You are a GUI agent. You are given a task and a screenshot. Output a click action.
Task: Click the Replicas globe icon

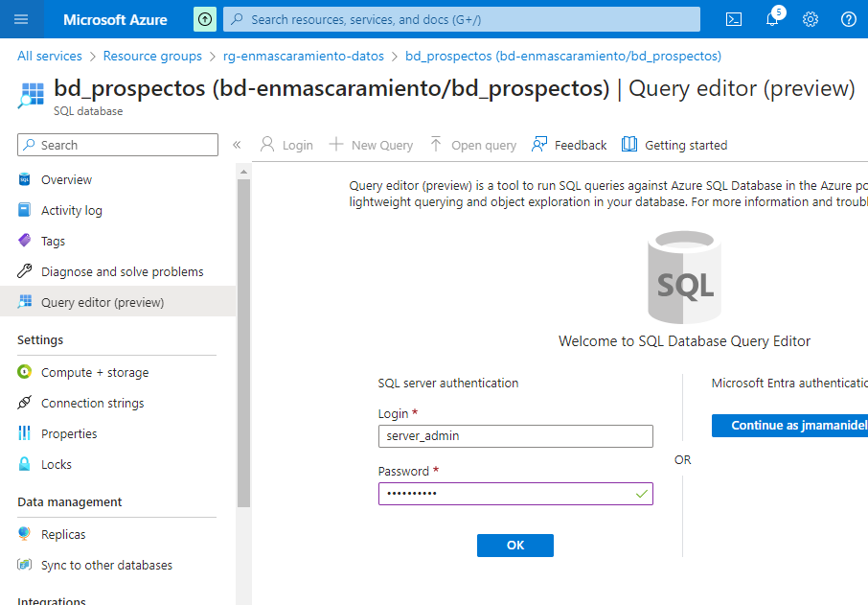(x=24, y=533)
